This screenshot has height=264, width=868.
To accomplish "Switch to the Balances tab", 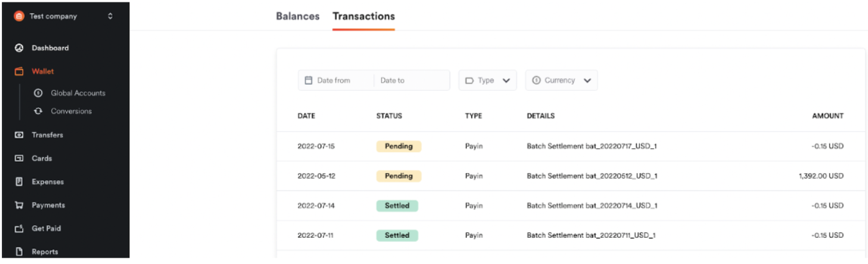I will [298, 16].
